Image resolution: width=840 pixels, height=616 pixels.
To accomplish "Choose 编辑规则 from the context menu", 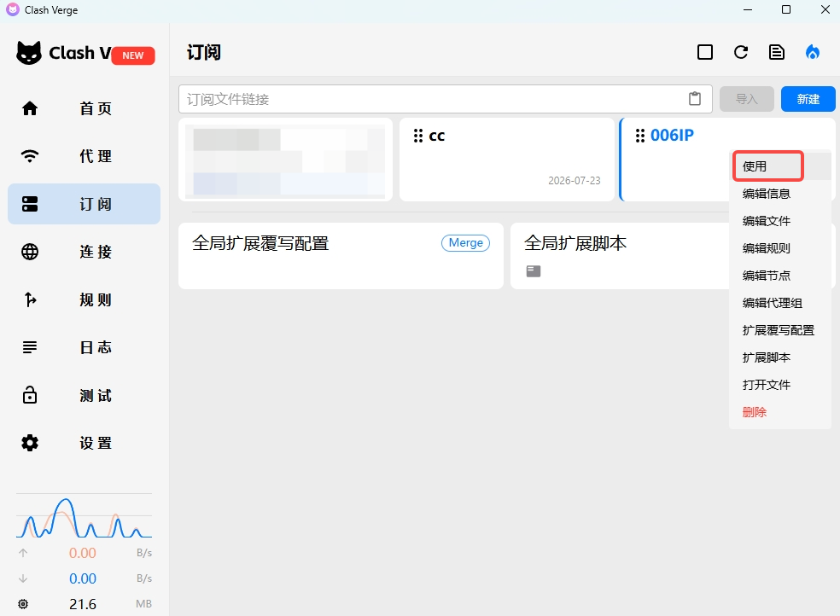I will (x=780, y=248).
